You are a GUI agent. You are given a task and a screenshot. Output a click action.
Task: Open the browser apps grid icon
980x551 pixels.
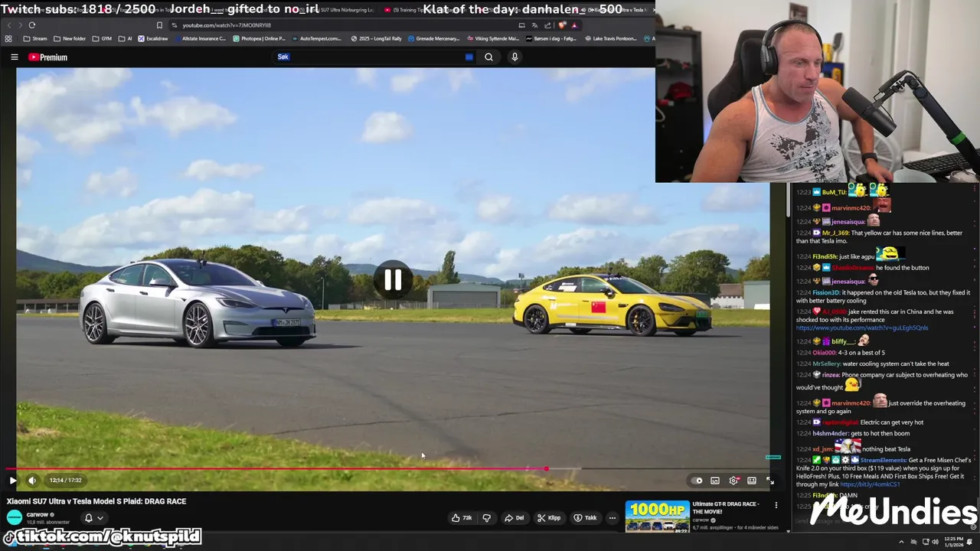8,38
